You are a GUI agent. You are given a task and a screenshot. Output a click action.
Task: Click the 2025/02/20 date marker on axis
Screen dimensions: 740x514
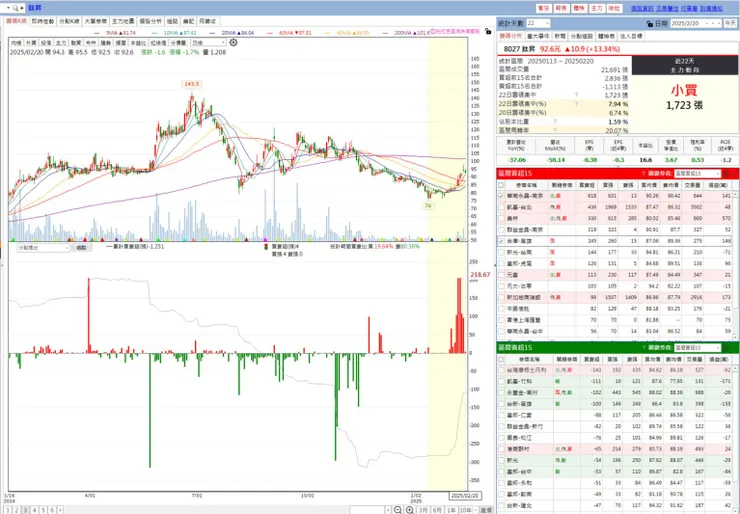coord(465,496)
